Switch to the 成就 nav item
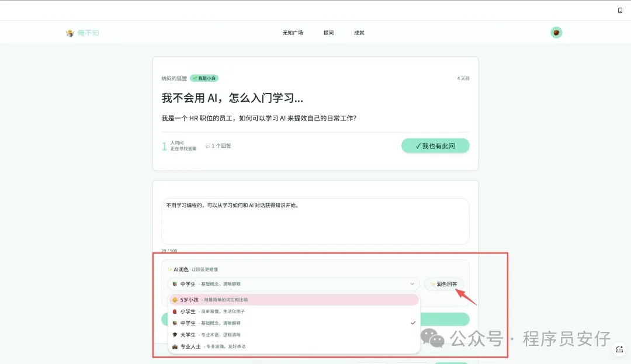The width and height of the screenshot is (631, 364). pos(359,33)
